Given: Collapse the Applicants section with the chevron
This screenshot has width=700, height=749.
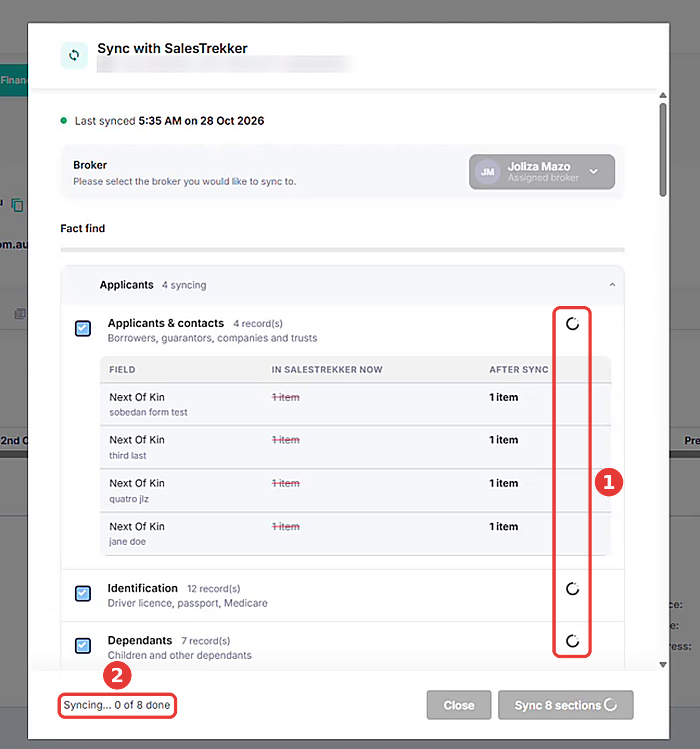Looking at the screenshot, I should [x=612, y=285].
